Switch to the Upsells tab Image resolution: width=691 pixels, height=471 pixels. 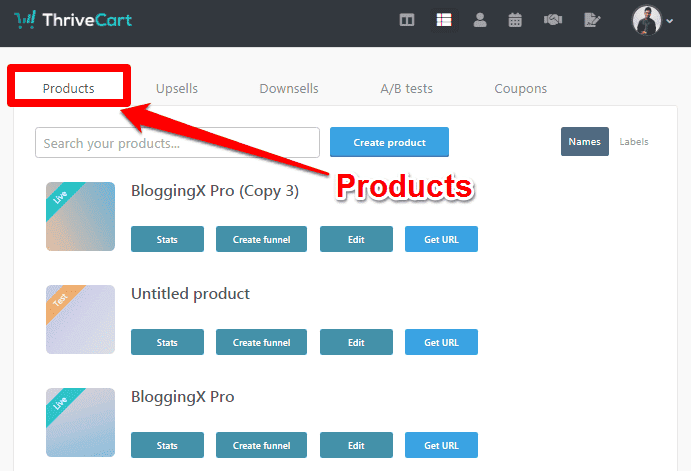177,88
